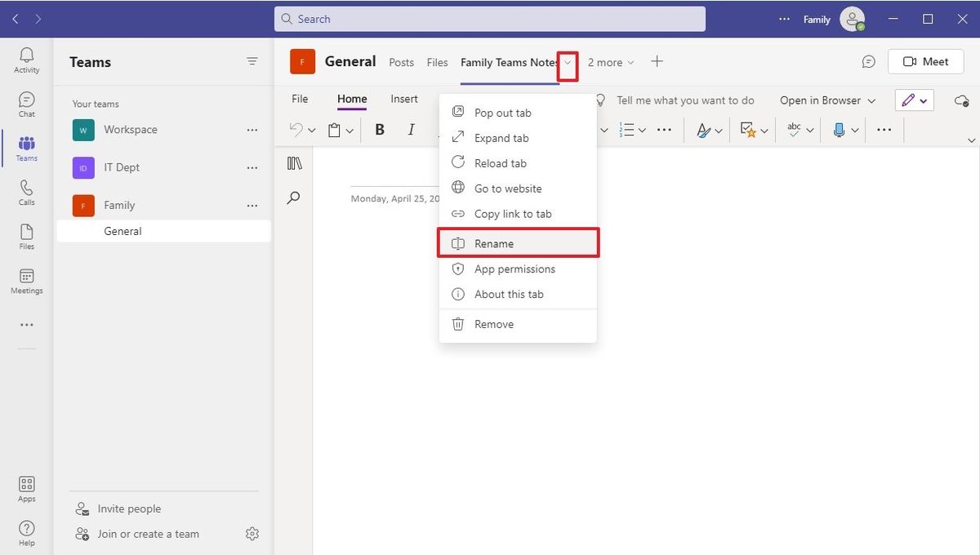Open the clipboard paste options
The height and width of the screenshot is (555, 980).
[336, 129]
